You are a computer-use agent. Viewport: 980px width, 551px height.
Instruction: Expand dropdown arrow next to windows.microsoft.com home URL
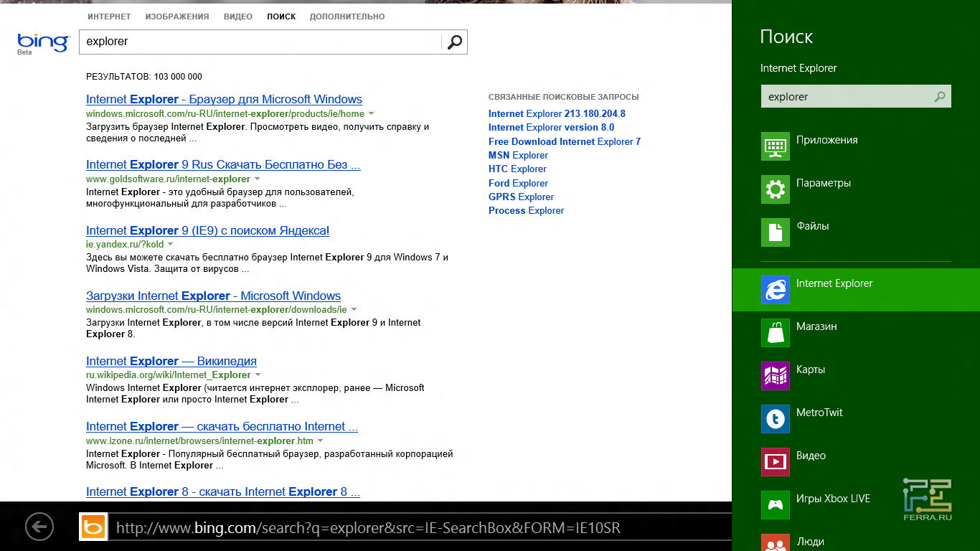372,113
